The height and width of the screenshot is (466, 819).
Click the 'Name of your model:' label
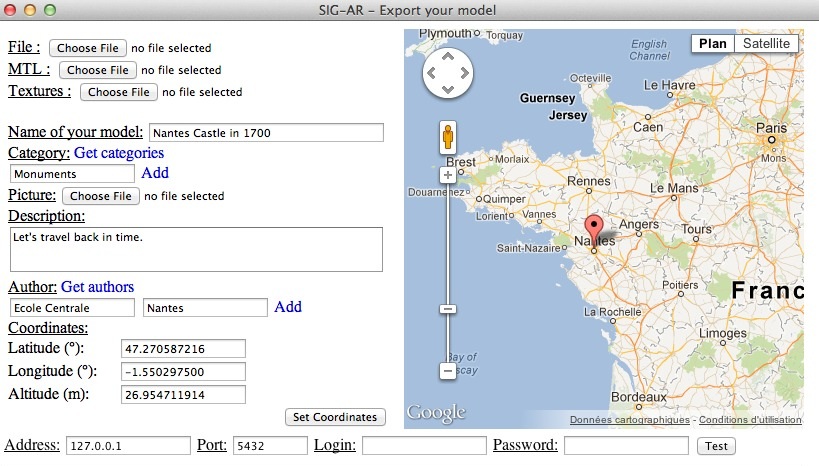click(x=75, y=132)
